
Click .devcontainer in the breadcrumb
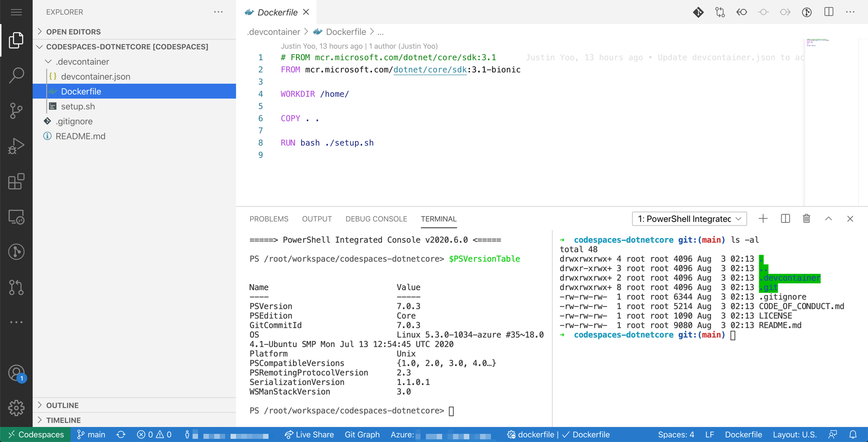pyautogui.click(x=274, y=32)
